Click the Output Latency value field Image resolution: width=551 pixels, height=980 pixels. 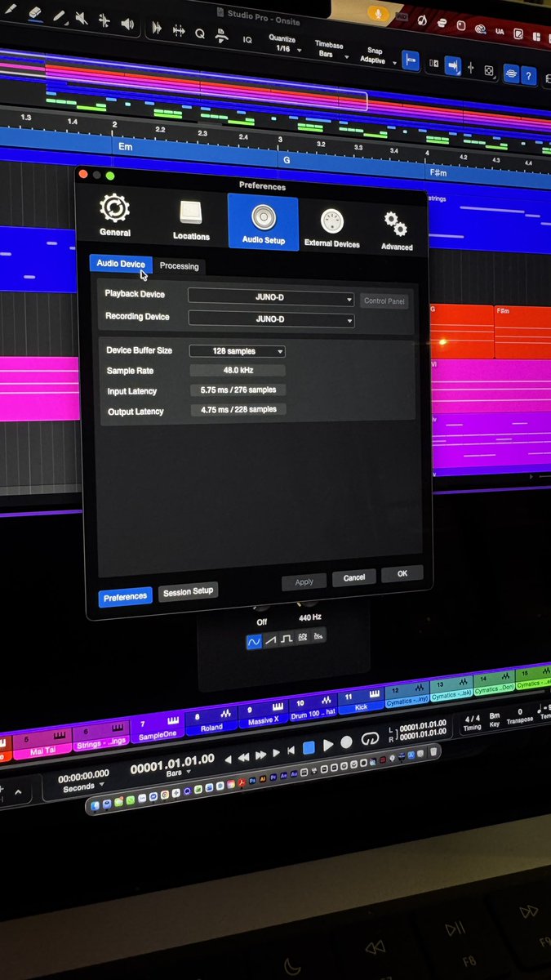pyautogui.click(x=238, y=410)
